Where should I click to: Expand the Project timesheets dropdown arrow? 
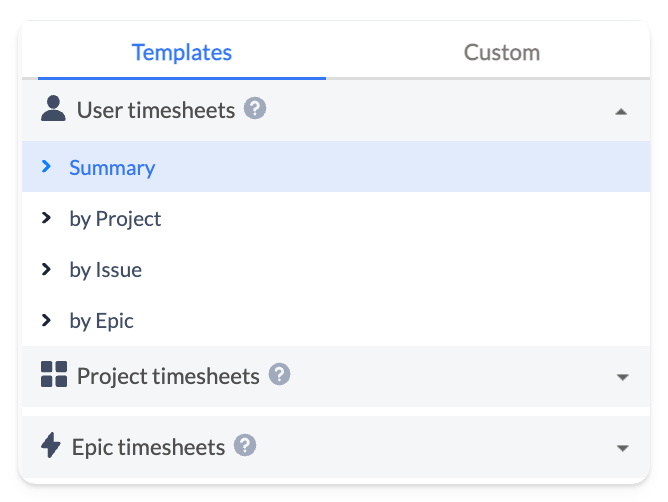click(622, 377)
